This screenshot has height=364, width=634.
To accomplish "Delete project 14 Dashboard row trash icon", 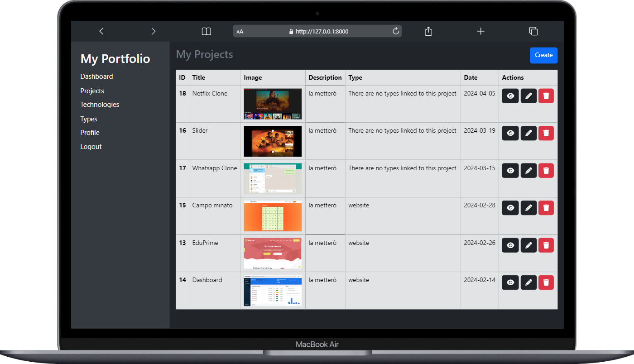I will 546,283.
